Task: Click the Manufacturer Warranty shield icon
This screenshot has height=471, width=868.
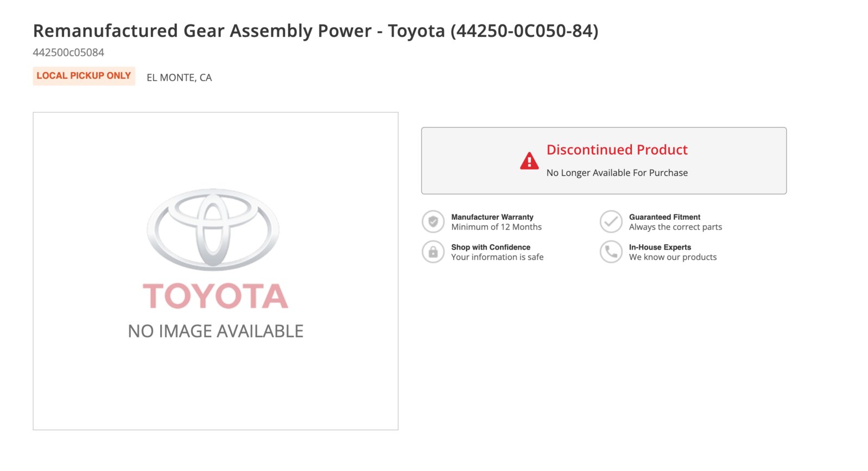Action: pos(433,221)
